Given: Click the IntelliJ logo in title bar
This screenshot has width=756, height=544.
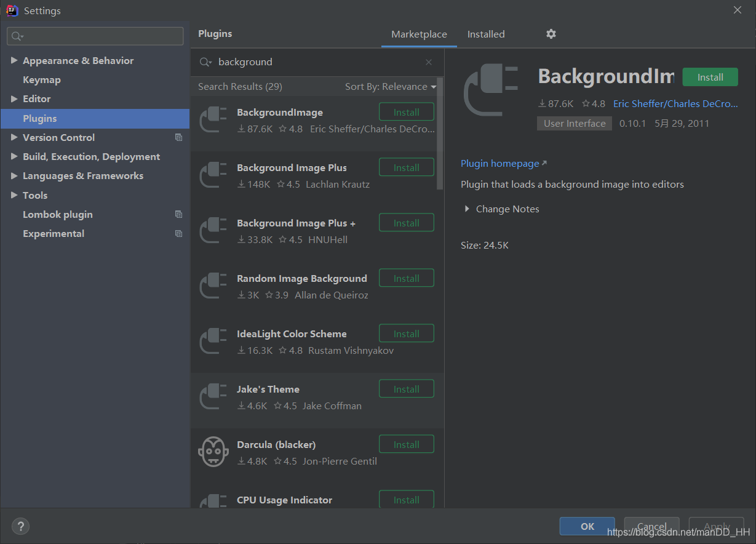Looking at the screenshot, I should [x=12, y=10].
